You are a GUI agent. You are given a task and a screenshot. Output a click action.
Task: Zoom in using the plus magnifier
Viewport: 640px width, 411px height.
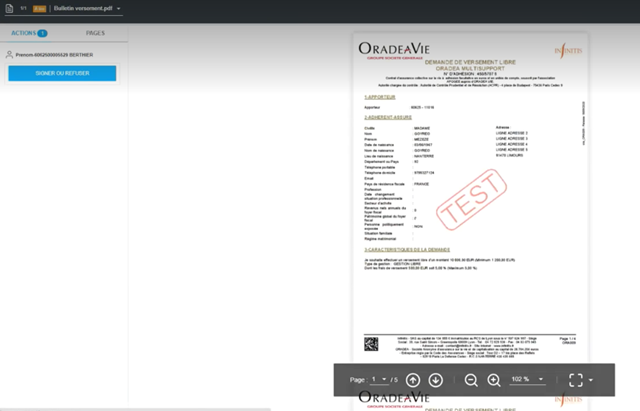pos(493,380)
